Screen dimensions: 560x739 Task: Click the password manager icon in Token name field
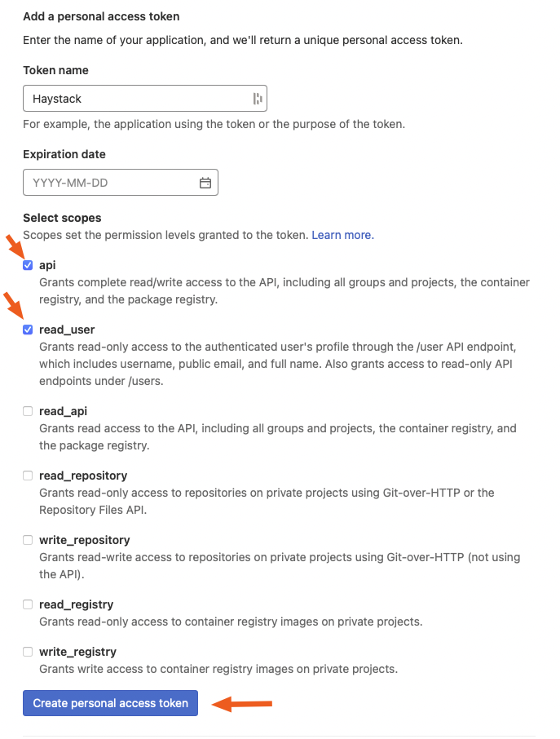[258, 99]
